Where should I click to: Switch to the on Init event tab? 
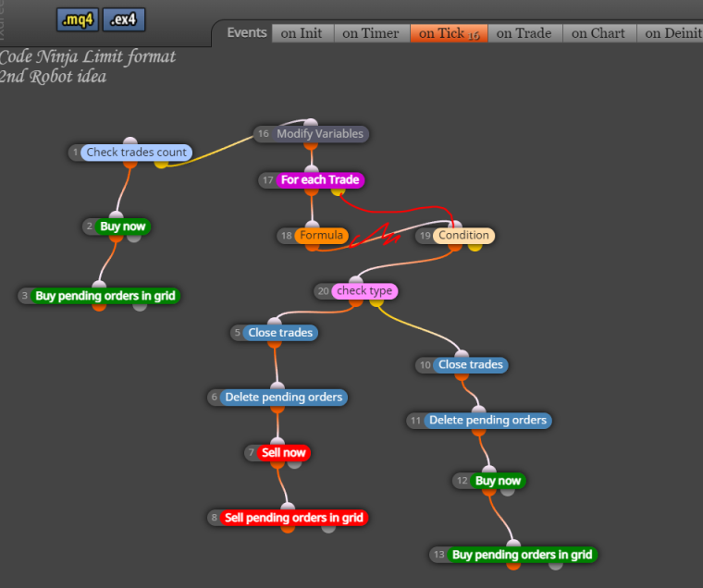(x=302, y=33)
